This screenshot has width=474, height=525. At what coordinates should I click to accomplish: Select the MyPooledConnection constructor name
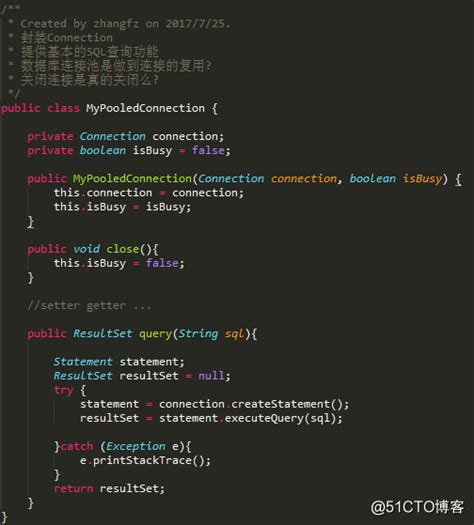click(x=132, y=178)
